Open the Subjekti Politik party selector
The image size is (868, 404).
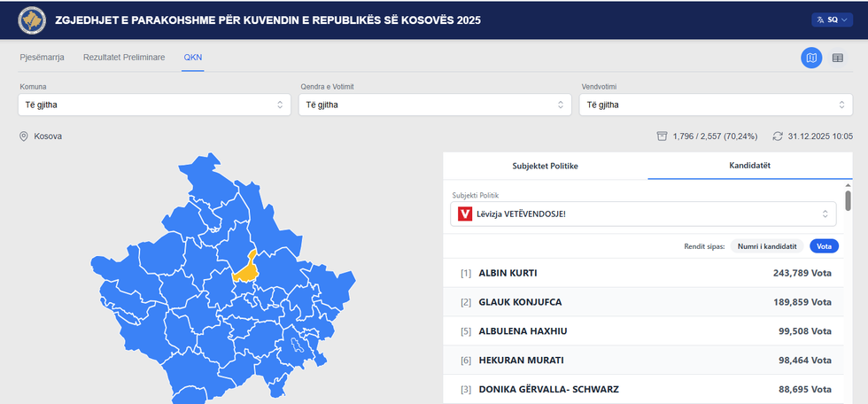643,214
